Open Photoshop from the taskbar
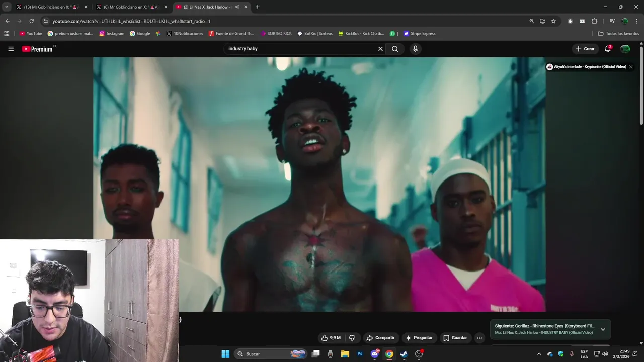The height and width of the screenshot is (362, 644). coord(360,354)
